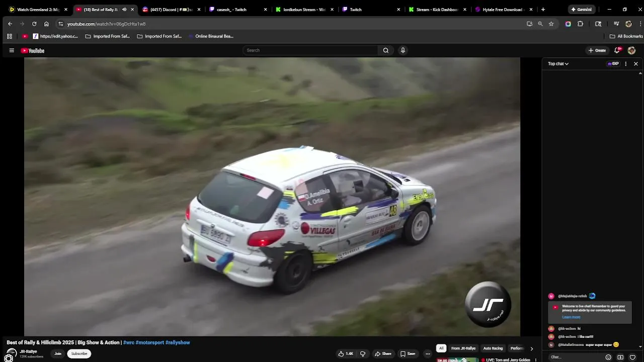Open chat options three-dot menu

click(626, 64)
